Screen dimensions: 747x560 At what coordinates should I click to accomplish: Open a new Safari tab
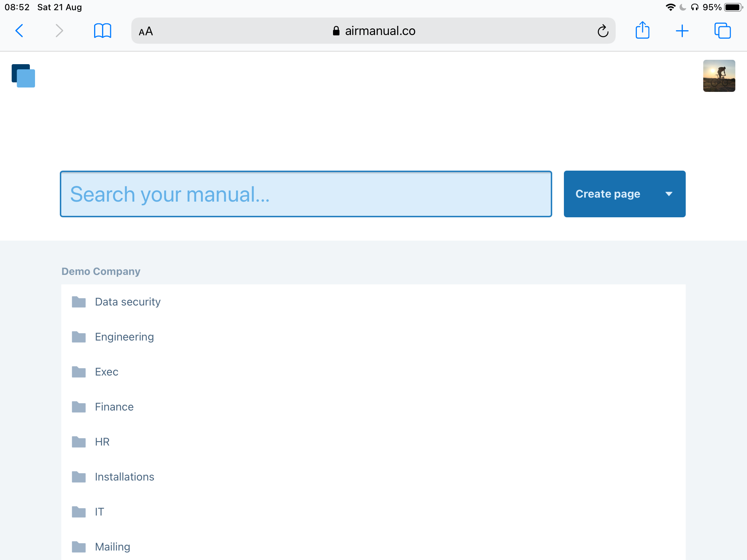click(x=682, y=31)
